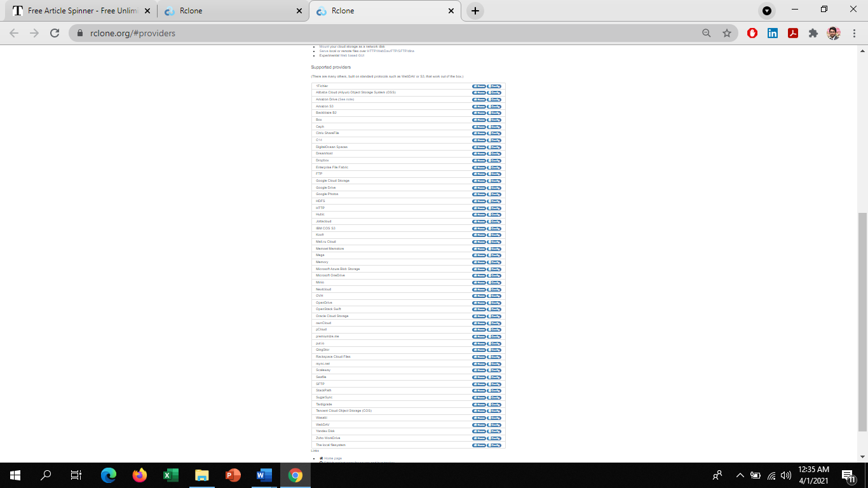Click the Home button for Amazon S3
Image resolution: width=868 pixels, height=488 pixels.
pos(479,106)
